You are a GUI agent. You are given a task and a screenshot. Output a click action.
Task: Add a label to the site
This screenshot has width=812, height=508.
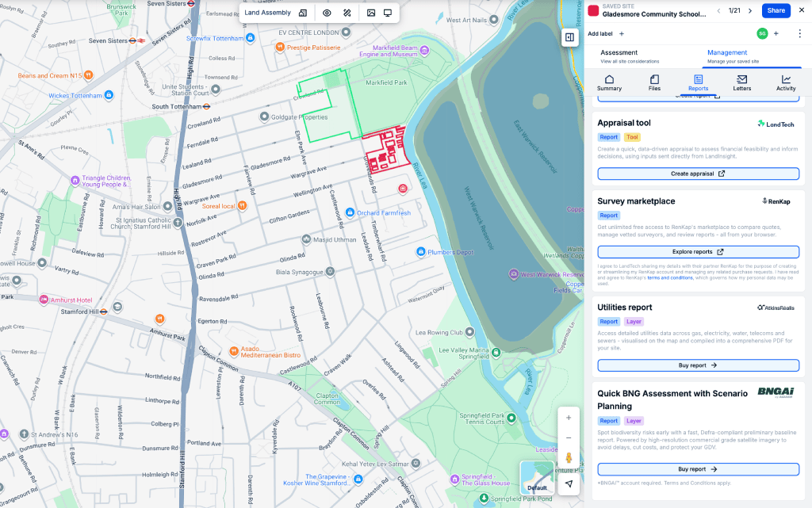(x=607, y=33)
